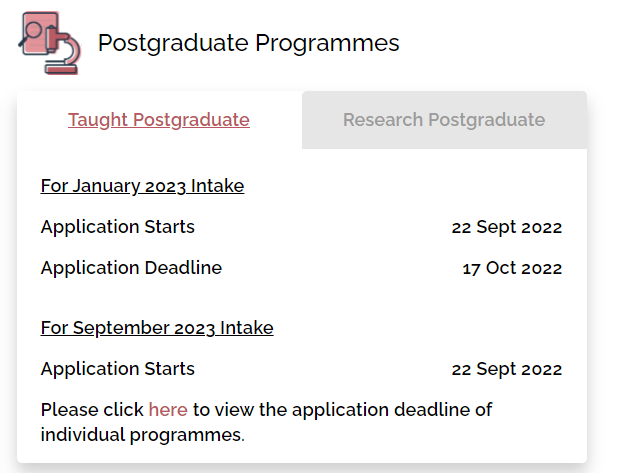
Task: Select "Application Starts" under January 2023 Intake
Action: (118, 227)
